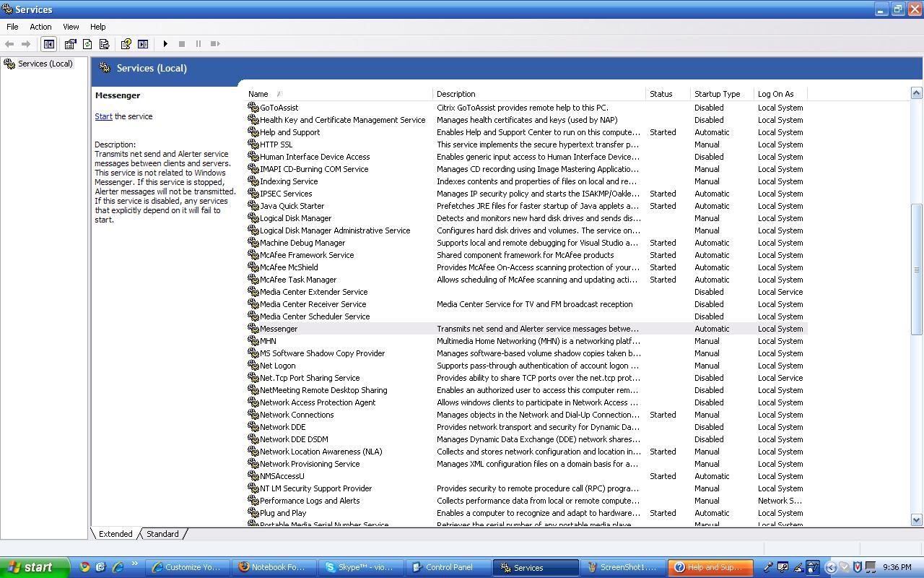Click the Services icon in the title bar
Viewport: 924px width, 578px height.
tap(7, 9)
